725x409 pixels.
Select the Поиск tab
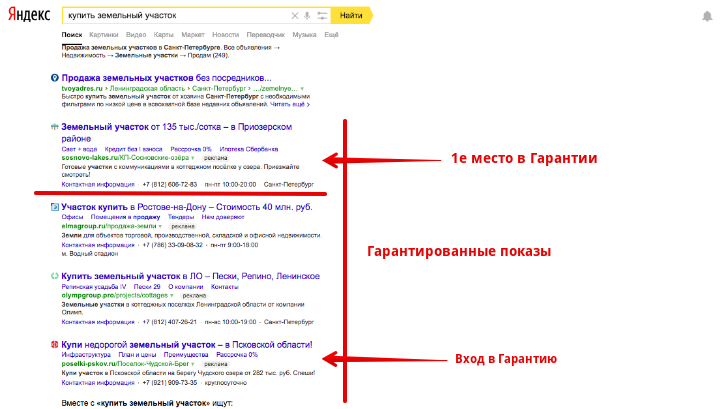(x=72, y=35)
